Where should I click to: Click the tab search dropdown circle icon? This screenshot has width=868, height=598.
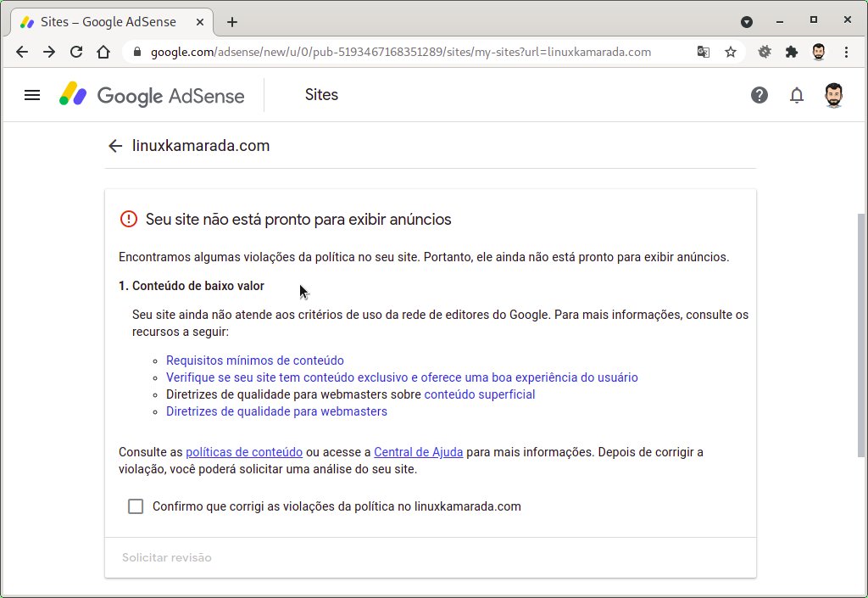[747, 22]
